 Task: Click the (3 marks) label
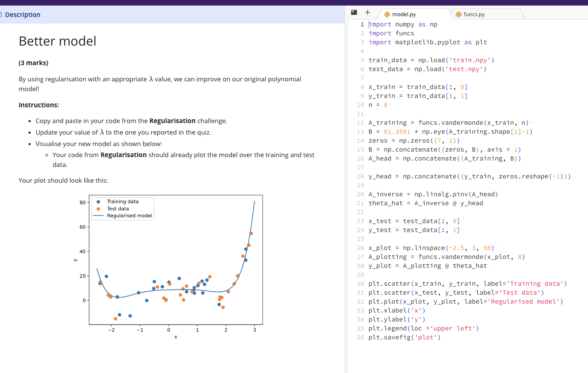(33, 63)
